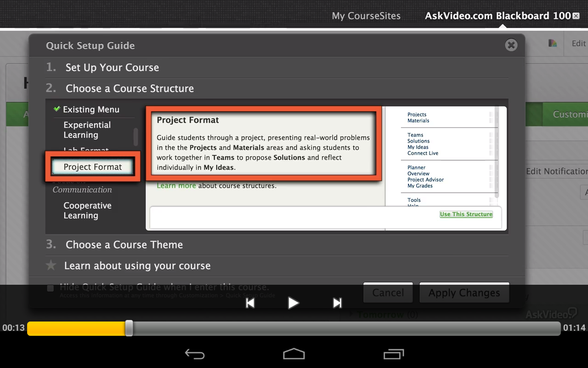Click Apply Changes button
The height and width of the screenshot is (368, 588).
464,293
